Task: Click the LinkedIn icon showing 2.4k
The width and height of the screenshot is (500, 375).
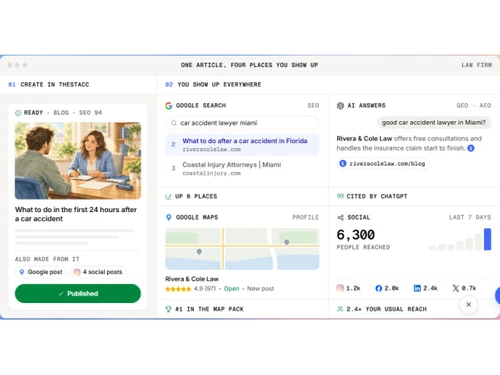Action: [x=417, y=288]
